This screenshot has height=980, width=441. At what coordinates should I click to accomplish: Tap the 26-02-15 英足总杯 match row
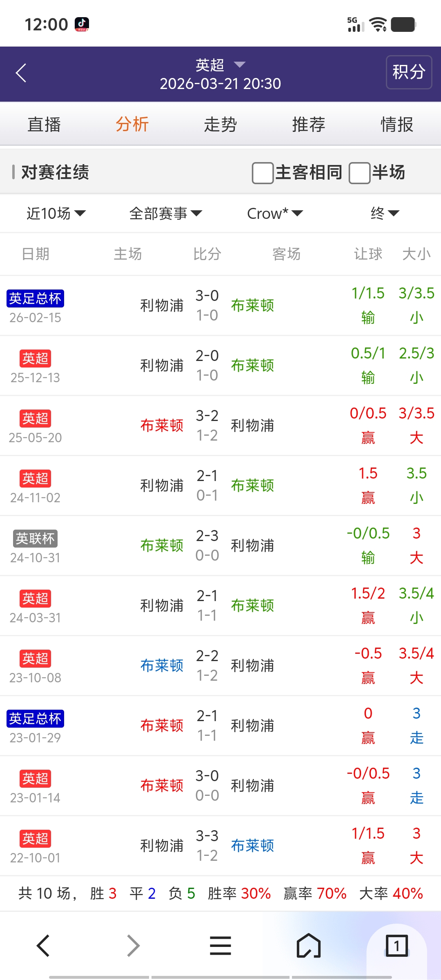[220, 305]
